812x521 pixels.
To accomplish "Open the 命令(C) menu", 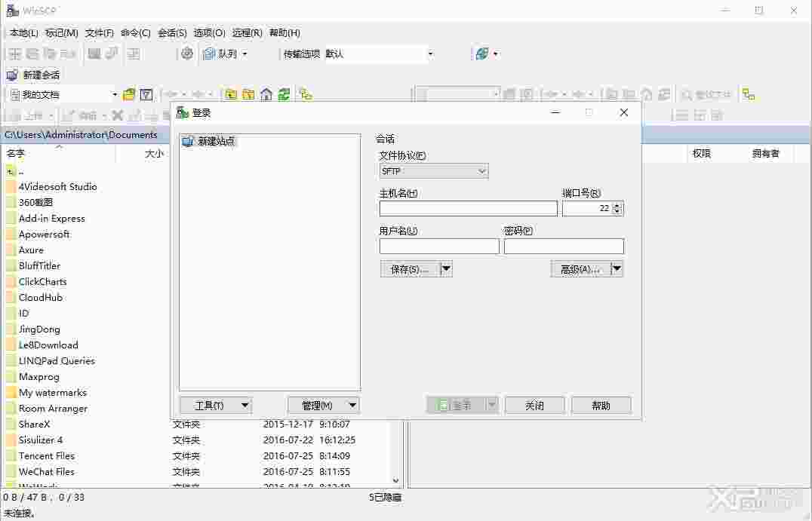I will pyautogui.click(x=136, y=32).
